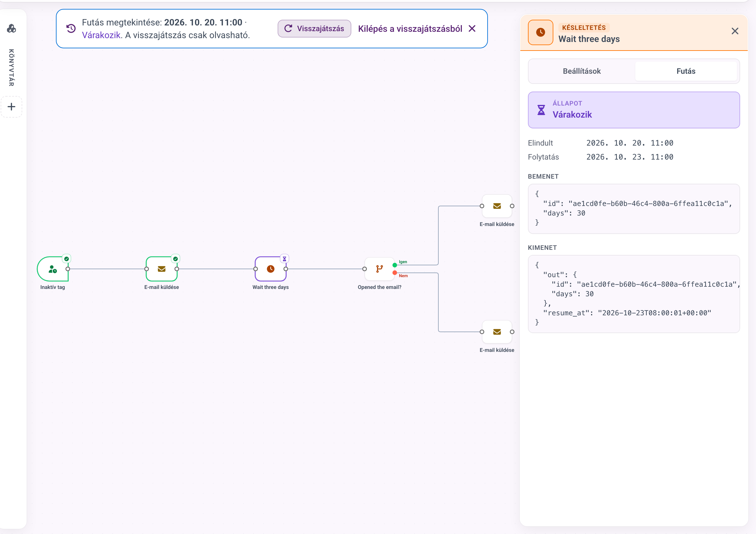756x534 pixels.
Task: Click the Várakozik status link in banner
Action: tap(101, 35)
